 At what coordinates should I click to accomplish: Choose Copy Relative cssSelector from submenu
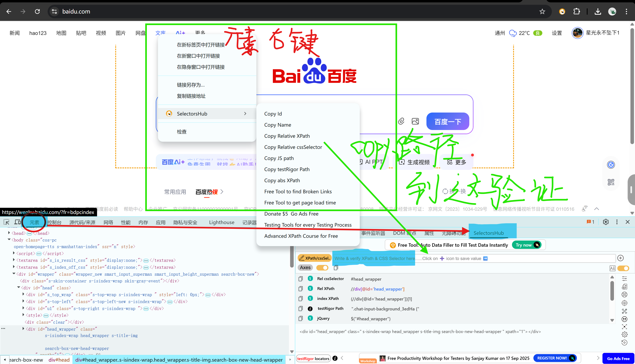coord(293,147)
